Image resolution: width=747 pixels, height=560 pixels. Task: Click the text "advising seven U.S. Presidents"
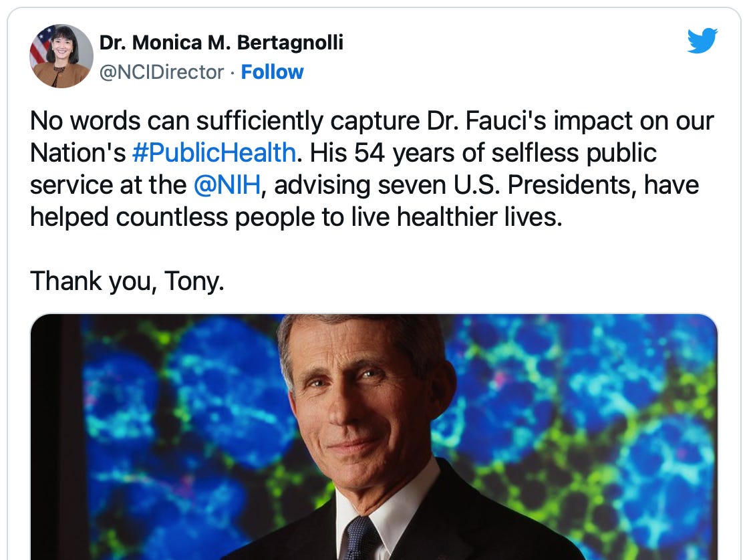[452, 185]
